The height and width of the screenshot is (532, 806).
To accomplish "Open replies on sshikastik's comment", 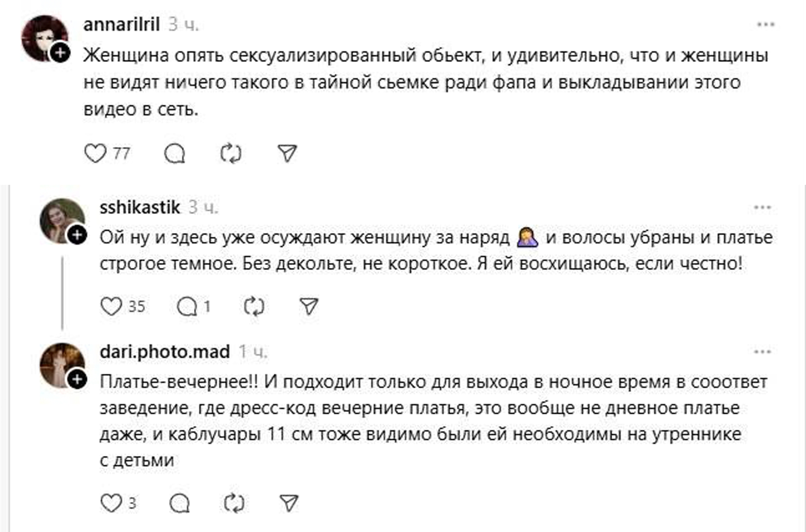I will [187, 307].
